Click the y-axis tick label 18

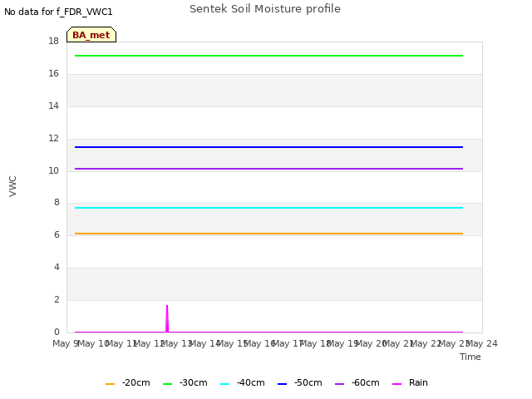(x=53, y=41)
